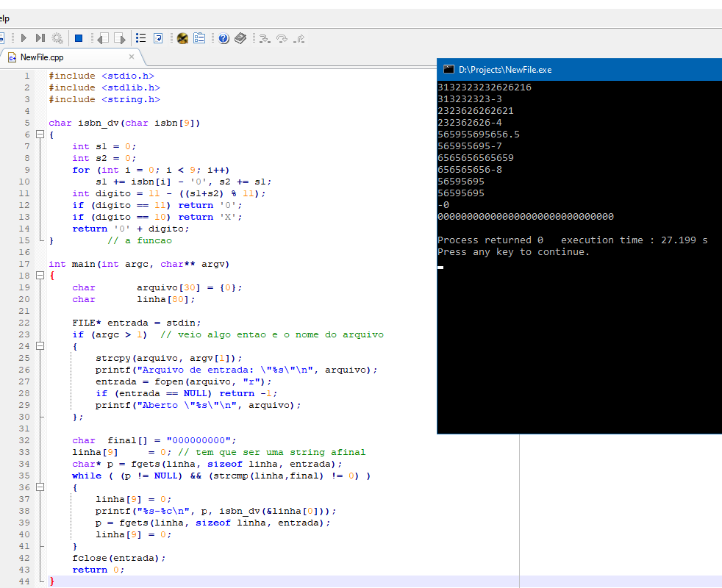The height and width of the screenshot is (588, 722).
Task: Click the debugger Step Over icon
Action: [x=282, y=38]
